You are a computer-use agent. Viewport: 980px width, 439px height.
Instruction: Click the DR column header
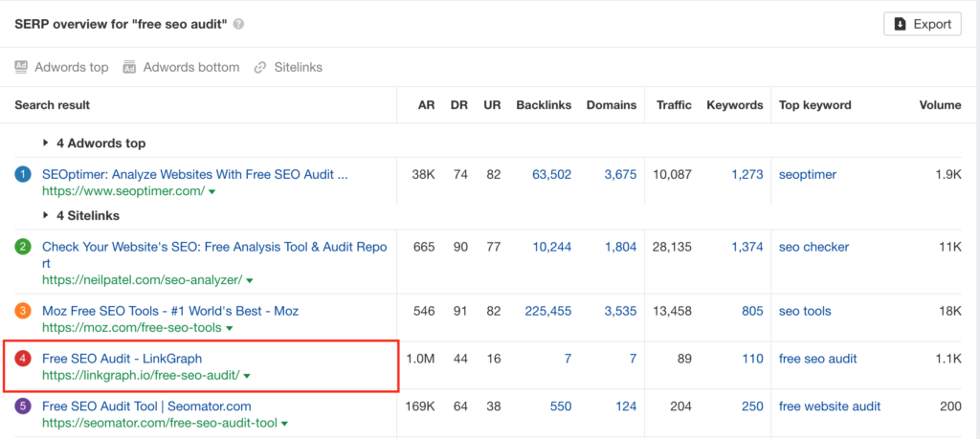pyautogui.click(x=459, y=105)
